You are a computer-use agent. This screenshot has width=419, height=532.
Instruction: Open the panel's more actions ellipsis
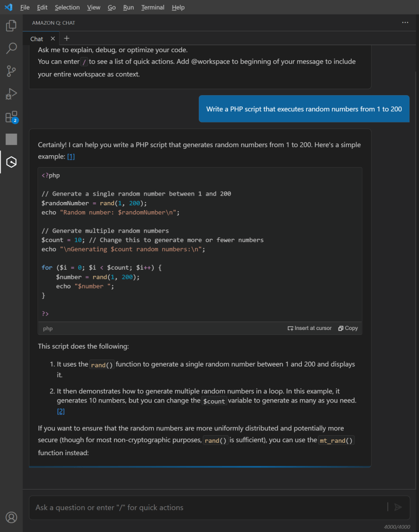click(405, 23)
